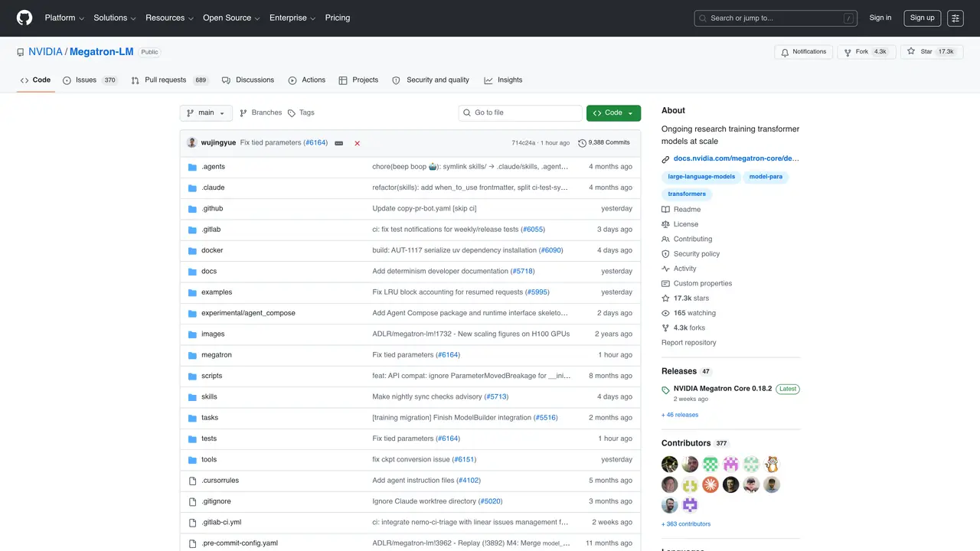Viewport: 980px width, 551px height.
Task: Open the .agents folder icon
Action: click(x=193, y=167)
